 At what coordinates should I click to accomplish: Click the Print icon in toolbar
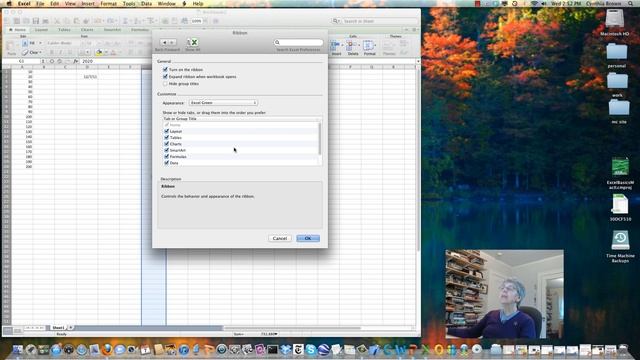tap(46, 21)
